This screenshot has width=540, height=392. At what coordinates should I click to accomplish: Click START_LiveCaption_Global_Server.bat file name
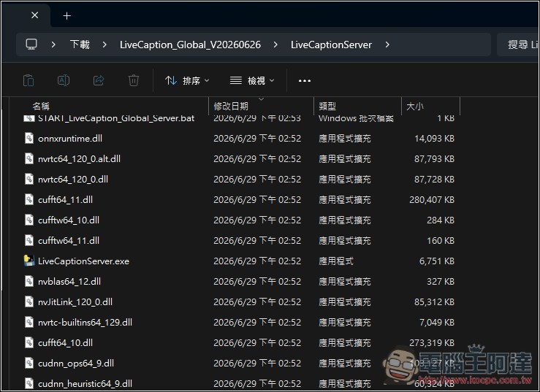tap(116, 118)
